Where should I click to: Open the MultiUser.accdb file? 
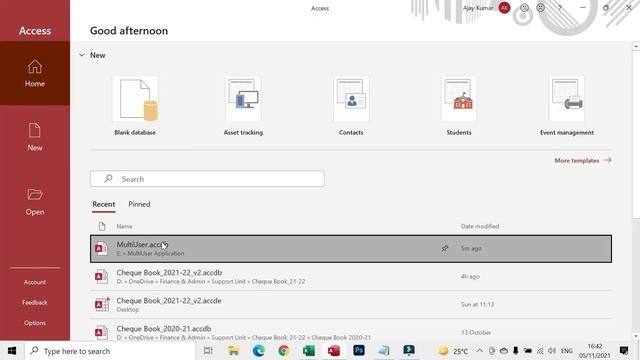351,249
